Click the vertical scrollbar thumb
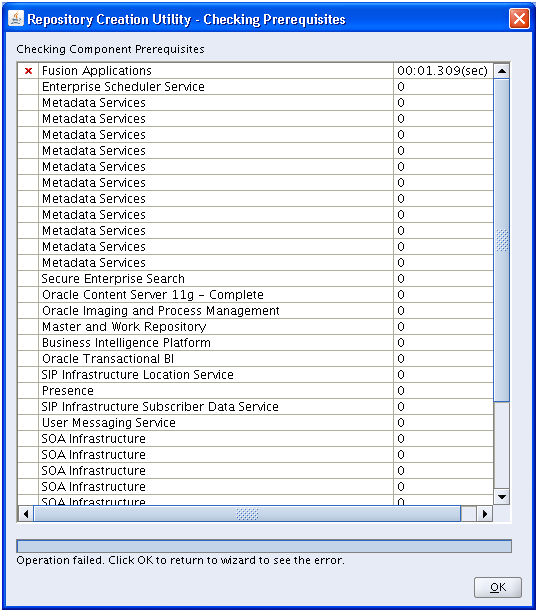This screenshot has height=612, width=538. tap(502, 240)
